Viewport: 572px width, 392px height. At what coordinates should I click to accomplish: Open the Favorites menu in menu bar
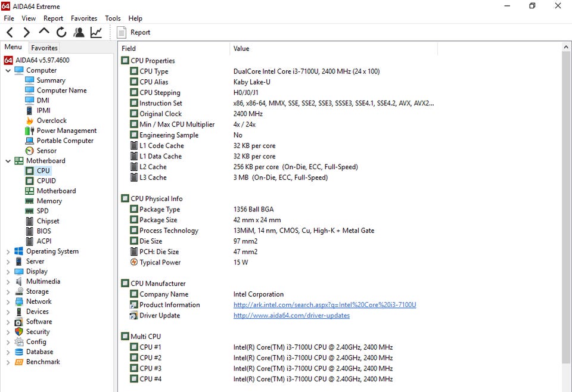pos(84,18)
